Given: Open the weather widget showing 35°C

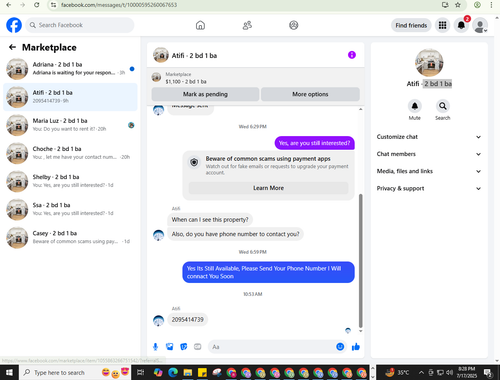Looking at the screenshot, I should coord(397,372).
